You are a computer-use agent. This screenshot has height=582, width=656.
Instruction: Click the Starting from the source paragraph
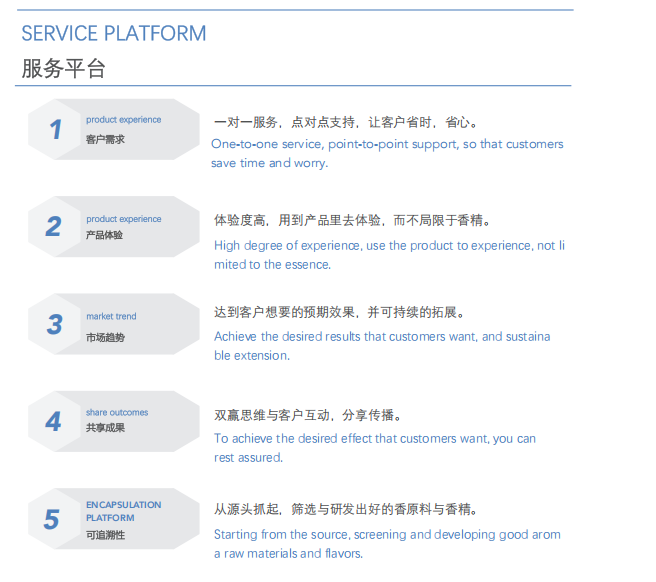pos(387,543)
